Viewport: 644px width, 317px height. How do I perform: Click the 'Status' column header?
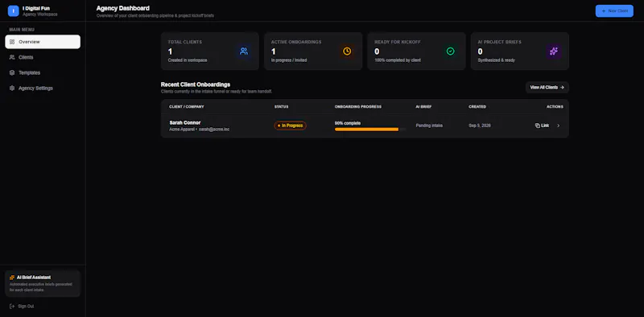281,107
